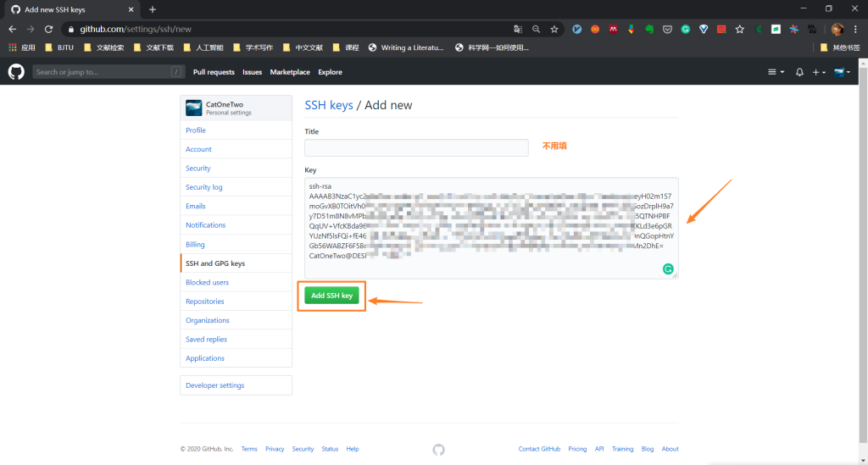The height and width of the screenshot is (465, 868).
Task: Open the GitHub notifications bell
Action: 799,72
